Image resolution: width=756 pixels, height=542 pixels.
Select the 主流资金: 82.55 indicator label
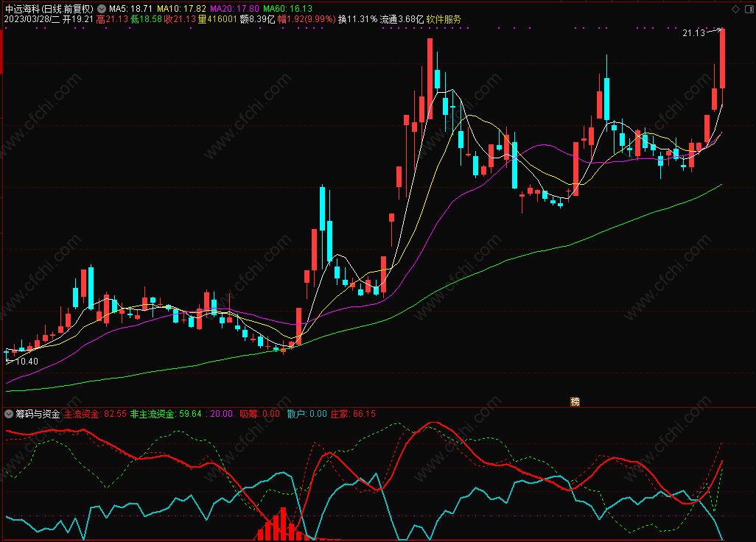coord(96,414)
